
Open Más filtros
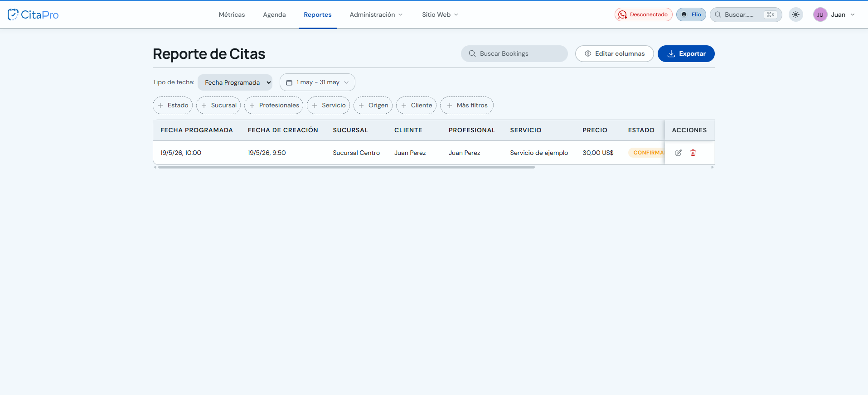(x=467, y=105)
